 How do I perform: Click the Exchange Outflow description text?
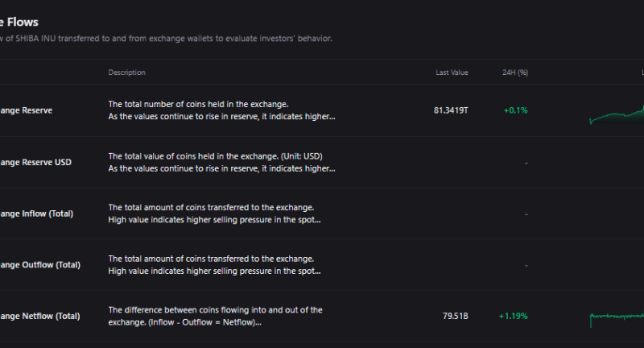[x=215, y=264]
